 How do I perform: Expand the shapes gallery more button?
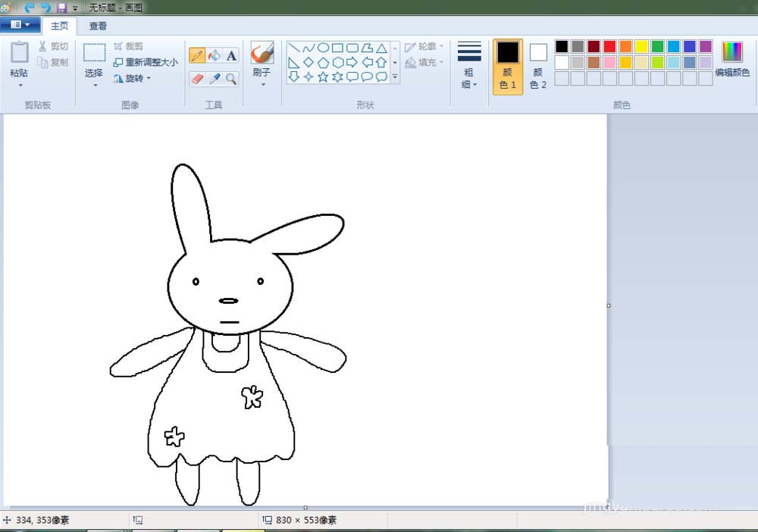tap(395, 77)
